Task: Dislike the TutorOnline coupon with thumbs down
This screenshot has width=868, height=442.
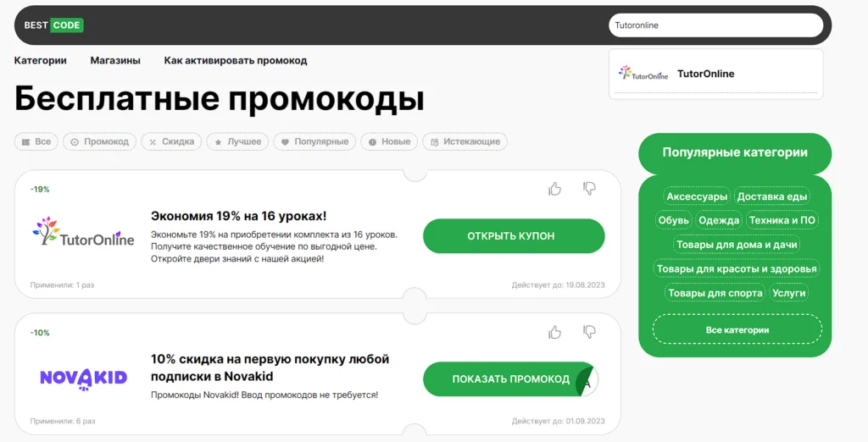Action: [x=590, y=189]
